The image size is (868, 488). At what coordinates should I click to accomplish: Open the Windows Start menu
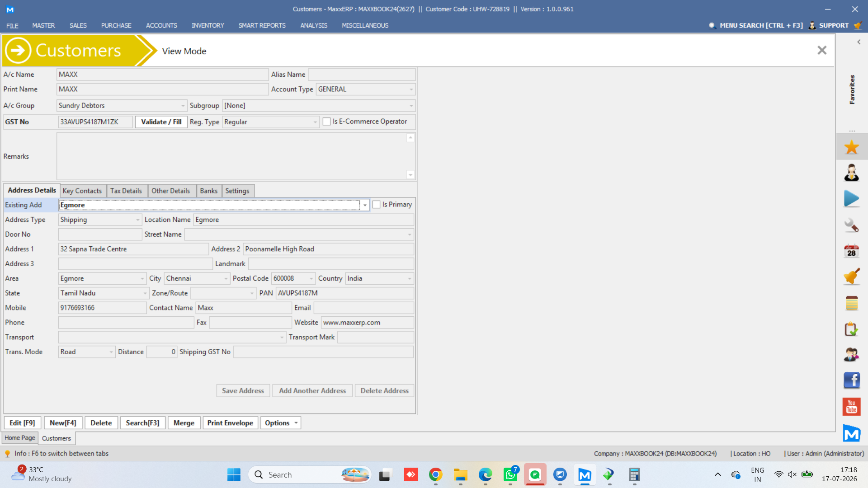pyautogui.click(x=234, y=475)
